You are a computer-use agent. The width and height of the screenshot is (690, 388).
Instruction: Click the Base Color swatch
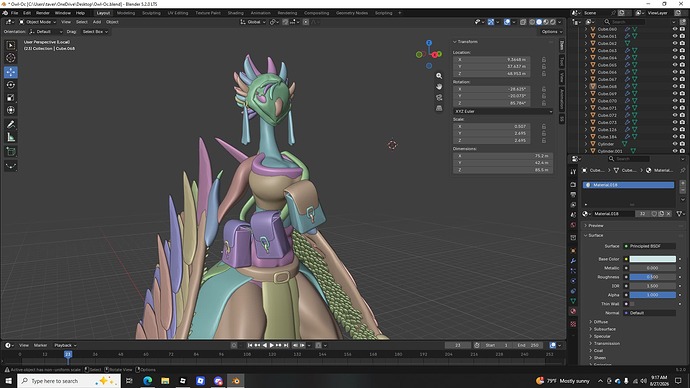point(653,259)
